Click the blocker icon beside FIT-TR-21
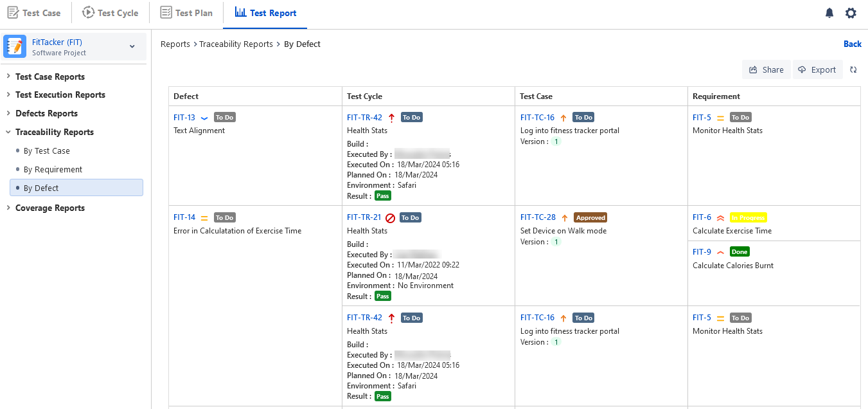868x409 pixels. (x=390, y=218)
